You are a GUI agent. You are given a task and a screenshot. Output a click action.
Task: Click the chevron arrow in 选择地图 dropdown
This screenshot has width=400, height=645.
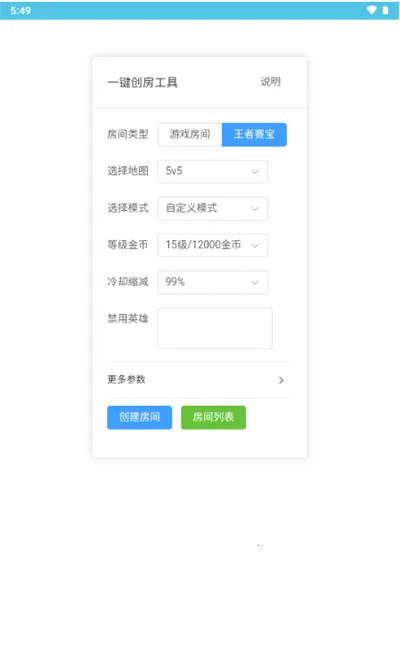click(255, 172)
